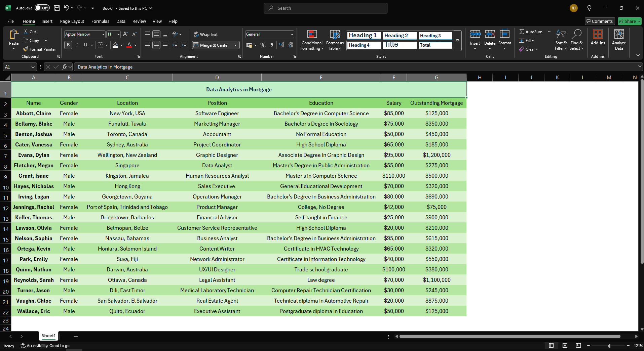Click the zoom slider handle
This screenshot has height=351, width=644.
(x=609, y=346)
